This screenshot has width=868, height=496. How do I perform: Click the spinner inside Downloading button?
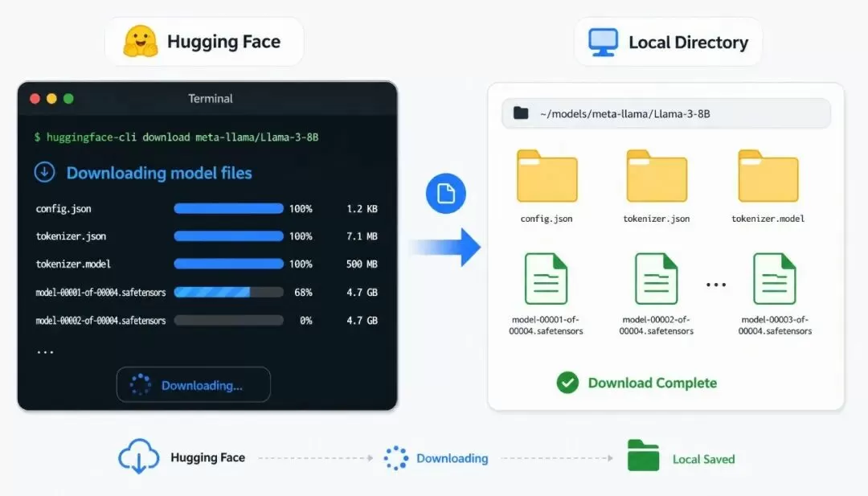pos(140,385)
